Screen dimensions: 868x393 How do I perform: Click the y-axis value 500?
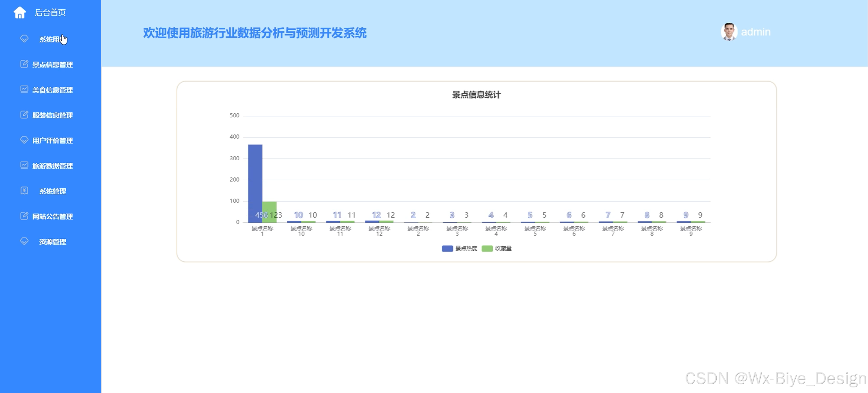click(x=235, y=115)
